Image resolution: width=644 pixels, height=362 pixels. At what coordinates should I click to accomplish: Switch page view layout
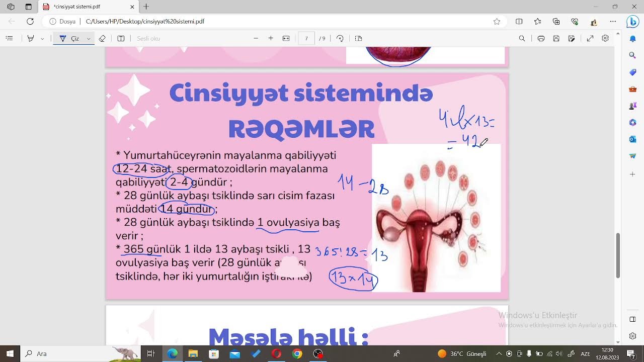[x=358, y=38]
